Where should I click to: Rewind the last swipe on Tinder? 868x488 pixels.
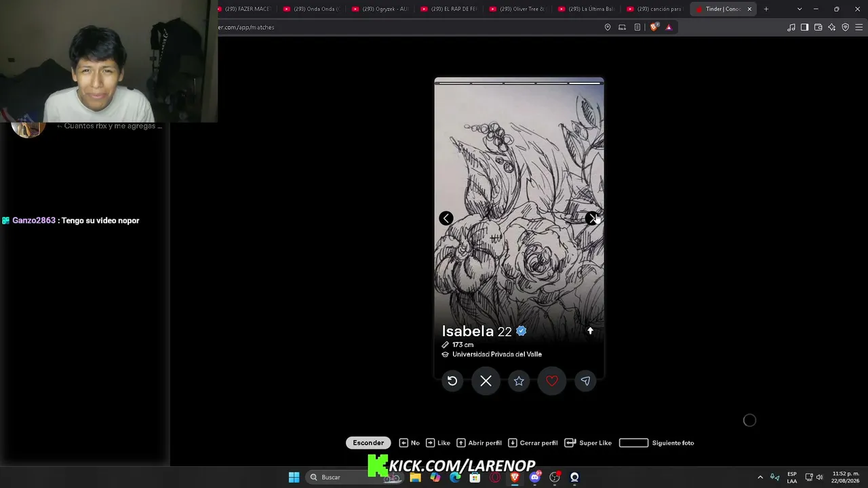pyautogui.click(x=452, y=381)
